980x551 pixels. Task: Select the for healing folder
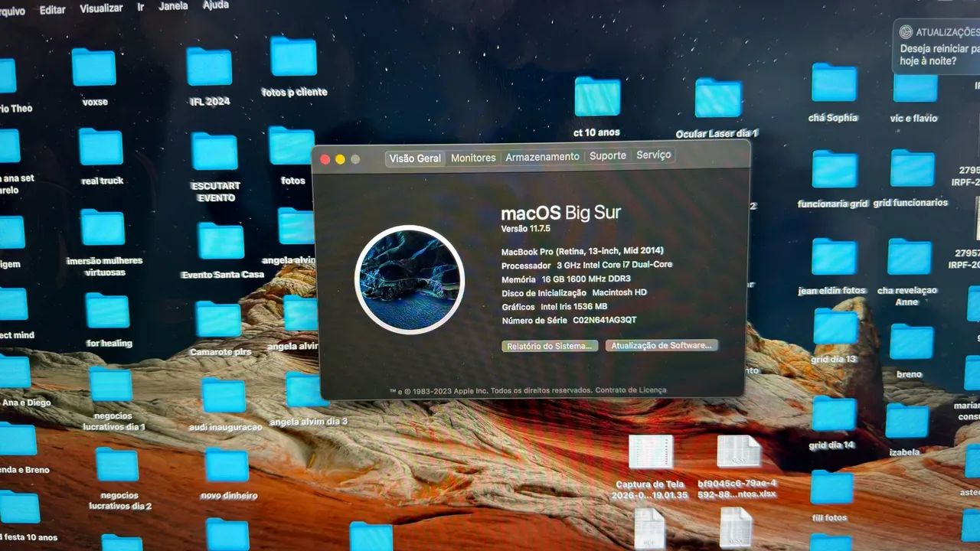pos(107,311)
